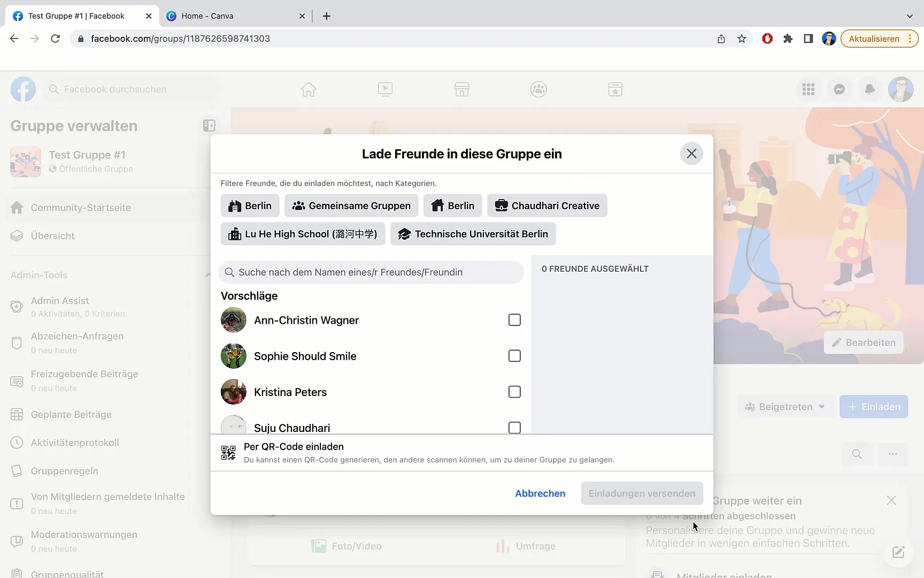The image size is (924, 578).
Task: Open the Beigetreten dropdown
Action: [x=785, y=407]
